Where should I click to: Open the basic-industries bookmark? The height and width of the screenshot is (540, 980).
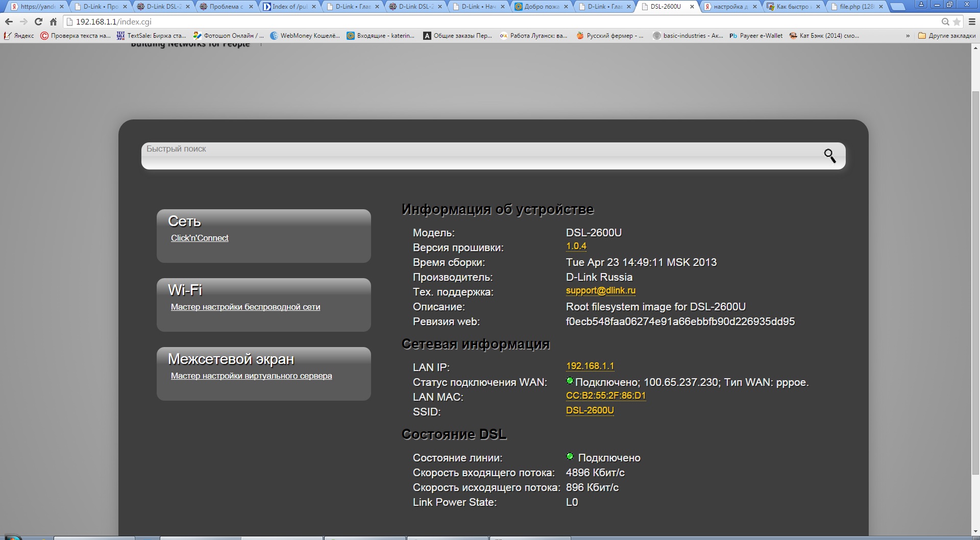688,36
